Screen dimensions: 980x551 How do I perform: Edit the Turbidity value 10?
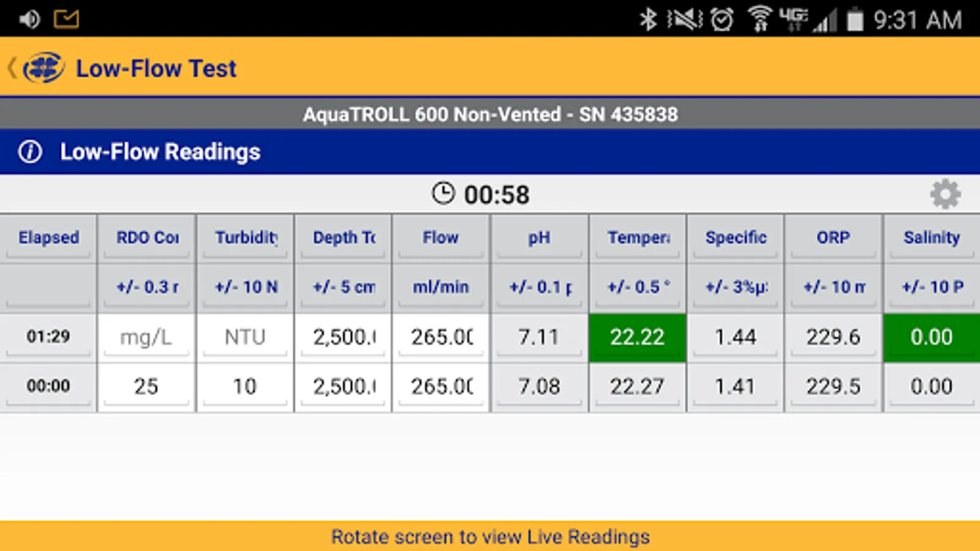click(x=245, y=387)
